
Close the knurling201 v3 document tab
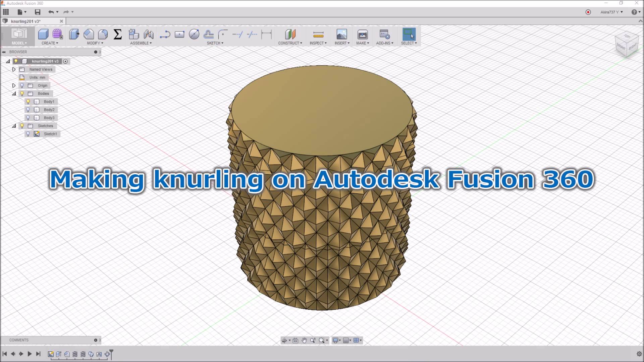[x=61, y=21]
